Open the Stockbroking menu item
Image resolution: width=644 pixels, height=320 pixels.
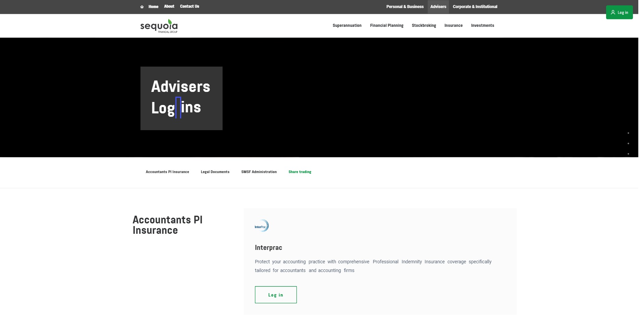point(424,25)
